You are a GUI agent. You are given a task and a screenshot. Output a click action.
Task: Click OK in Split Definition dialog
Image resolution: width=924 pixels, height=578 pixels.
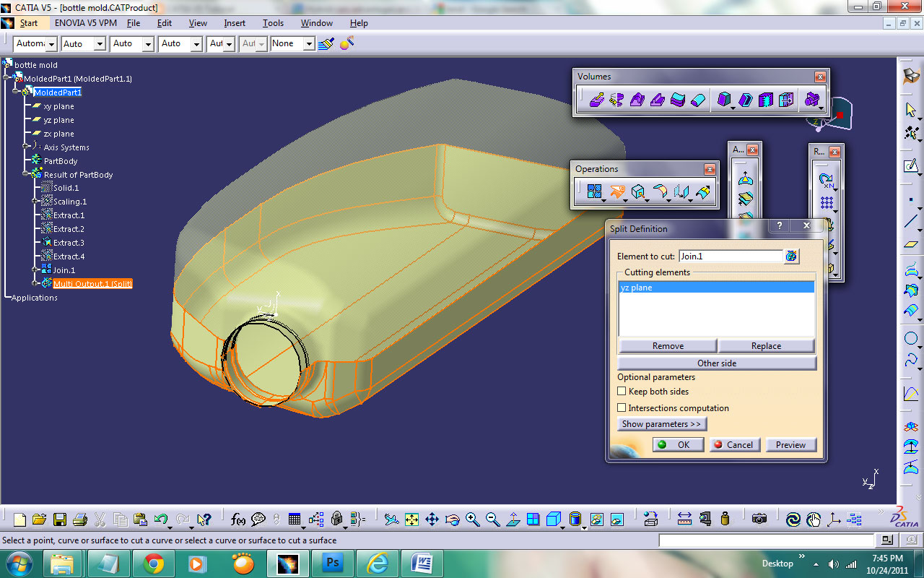tap(678, 444)
